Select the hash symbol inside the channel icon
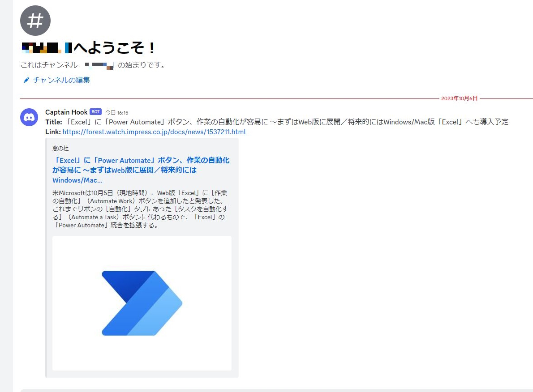This screenshot has height=392, width=533. tap(35, 20)
